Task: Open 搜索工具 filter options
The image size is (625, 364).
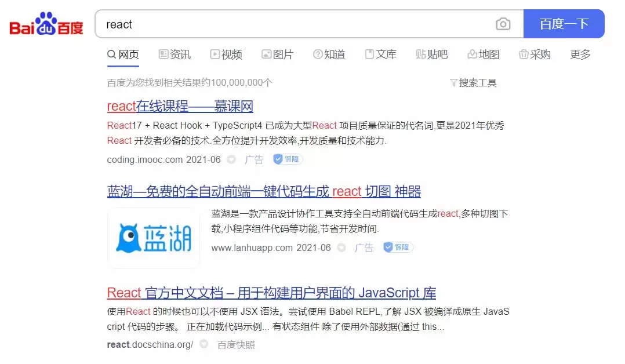Action: [473, 82]
